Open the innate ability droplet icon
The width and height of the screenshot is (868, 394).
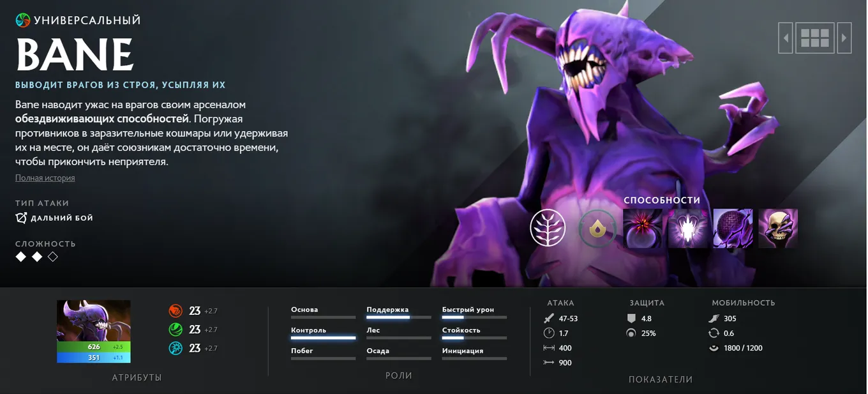(597, 229)
